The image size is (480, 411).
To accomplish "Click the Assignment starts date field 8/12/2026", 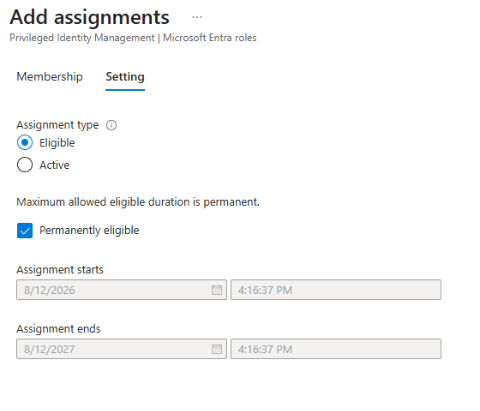I will coord(121,290).
